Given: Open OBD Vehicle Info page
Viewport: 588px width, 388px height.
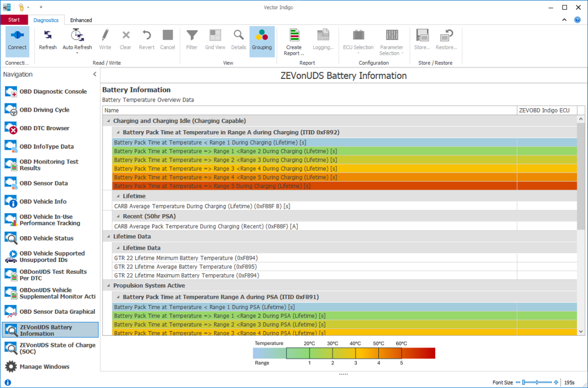Looking at the screenshot, I should tap(50, 201).
